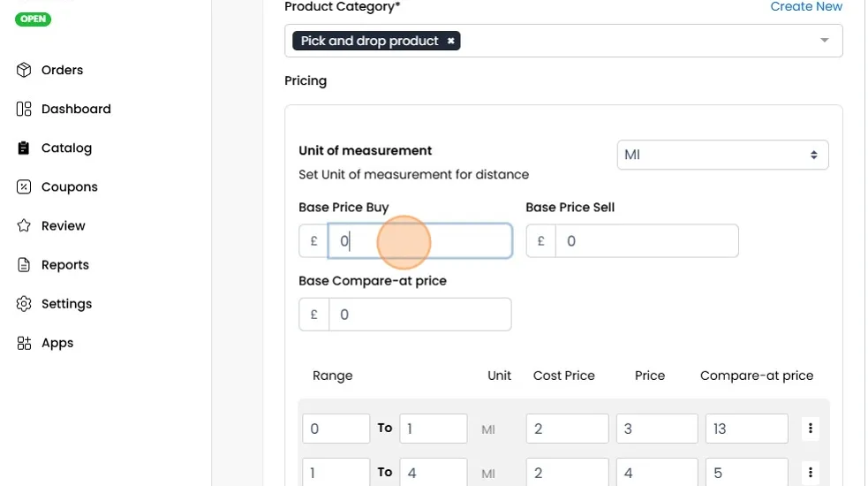Click the Unit column header
868x486 pixels.
[x=499, y=376]
